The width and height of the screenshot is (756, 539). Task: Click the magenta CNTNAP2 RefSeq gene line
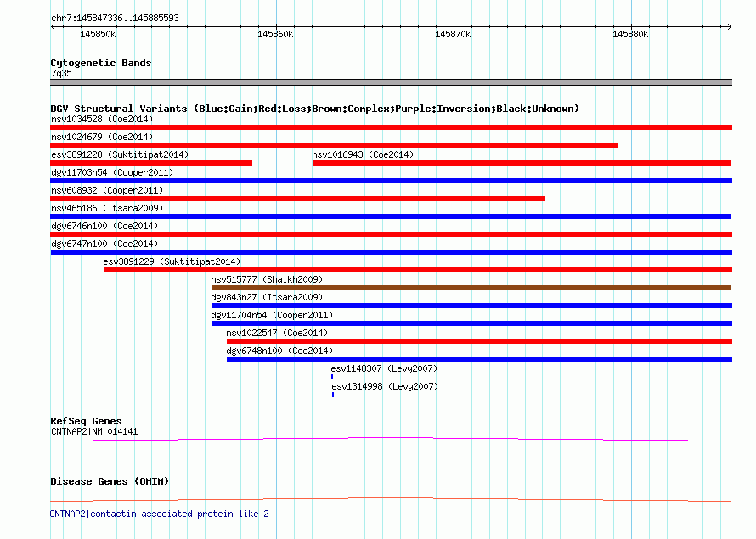(x=391, y=439)
